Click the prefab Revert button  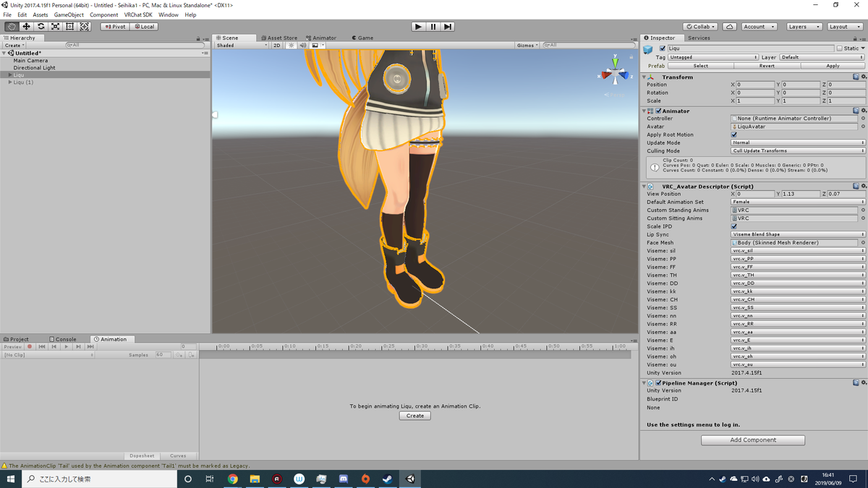point(767,66)
